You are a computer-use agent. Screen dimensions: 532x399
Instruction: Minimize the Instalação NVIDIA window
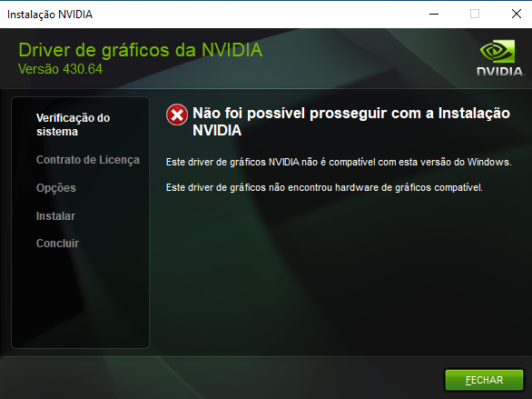click(434, 14)
